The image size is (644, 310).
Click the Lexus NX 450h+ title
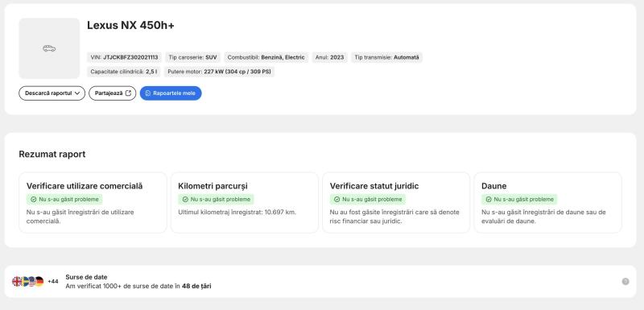click(x=130, y=26)
